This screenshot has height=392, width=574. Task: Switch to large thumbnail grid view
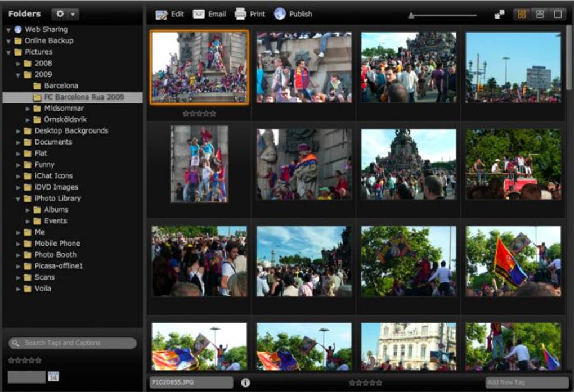540,14
